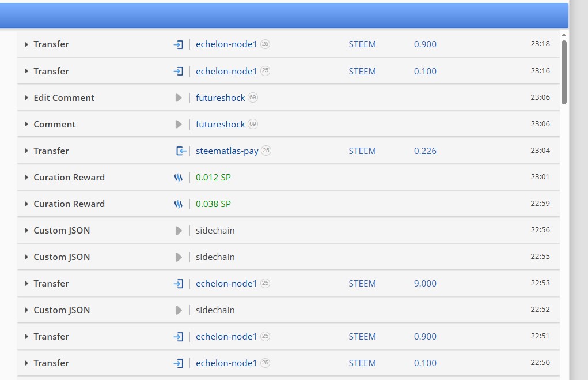The height and width of the screenshot is (380, 588).
Task: Click Steem icon next to 0.038 SP
Action: point(178,204)
